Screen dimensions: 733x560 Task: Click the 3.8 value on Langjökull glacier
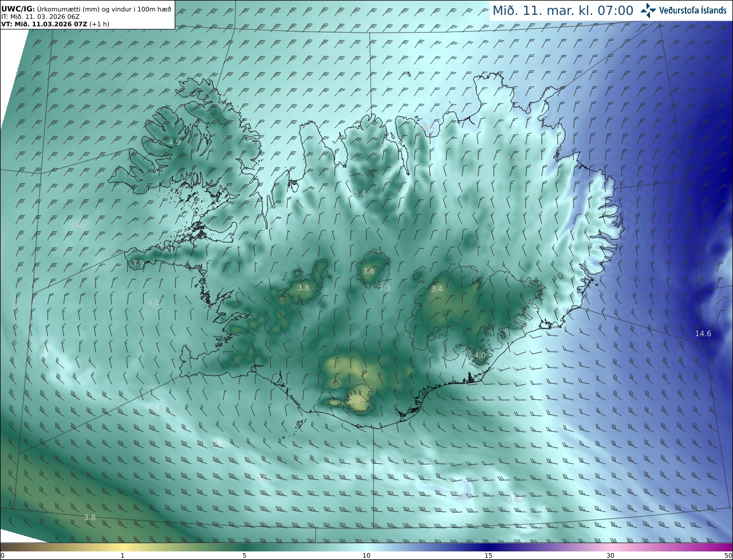click(x=304, y=288)
